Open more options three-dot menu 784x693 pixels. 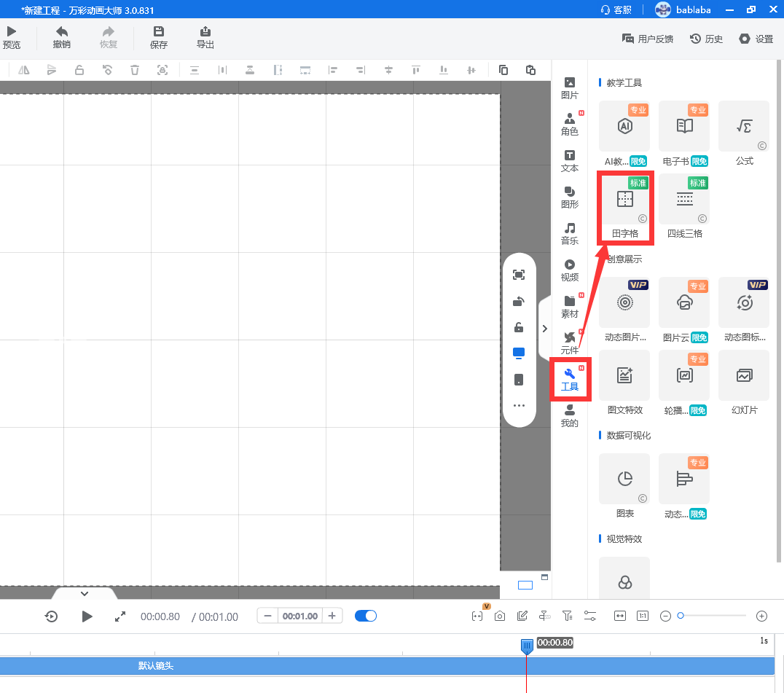point(519,406)
